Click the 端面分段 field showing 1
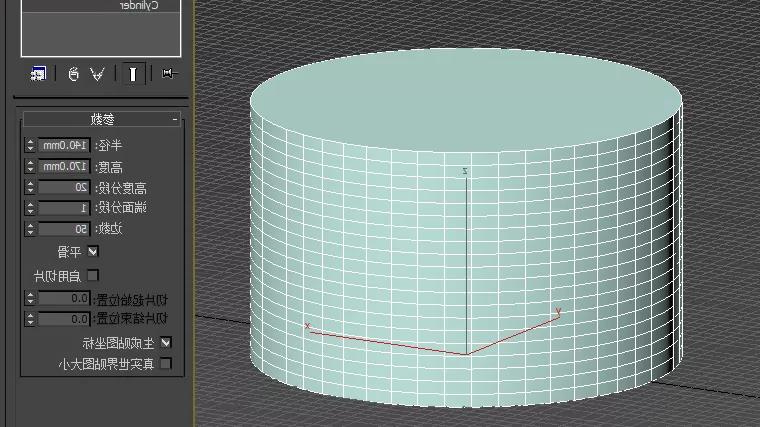This screenshot has height=427, width=760. (x=66, y=208)
